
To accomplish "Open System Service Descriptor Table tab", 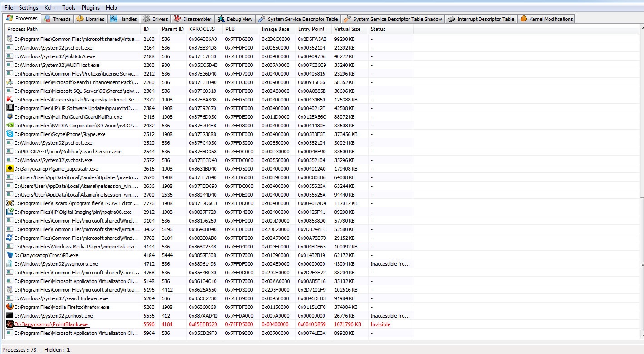I will click(x=298, y=19).
